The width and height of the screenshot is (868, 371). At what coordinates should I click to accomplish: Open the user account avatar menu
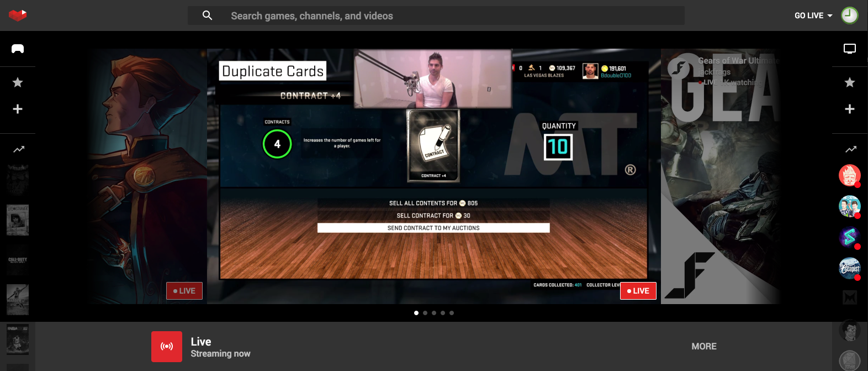click(x=849, y=15)
